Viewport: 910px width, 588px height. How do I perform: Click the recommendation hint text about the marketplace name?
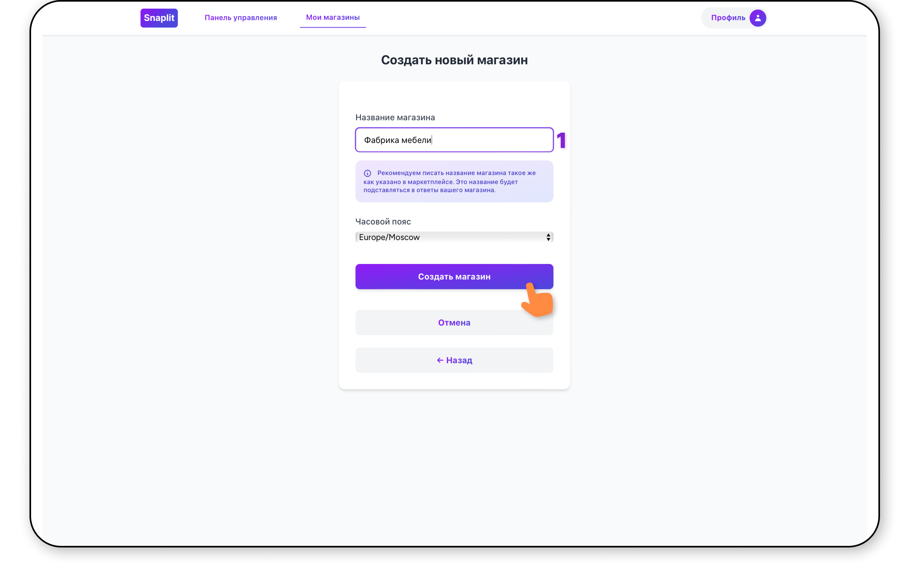tap(451, 182)
